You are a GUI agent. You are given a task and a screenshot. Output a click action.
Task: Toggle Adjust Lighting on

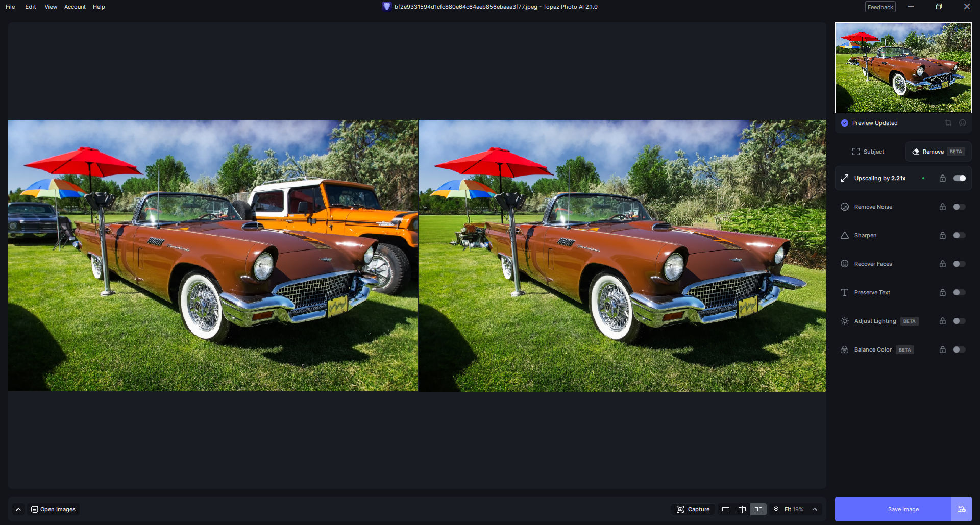point(959,321)
